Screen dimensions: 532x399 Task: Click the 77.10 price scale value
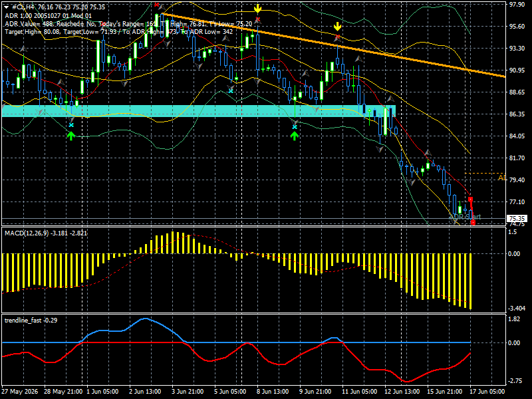[x=517, y=202]
